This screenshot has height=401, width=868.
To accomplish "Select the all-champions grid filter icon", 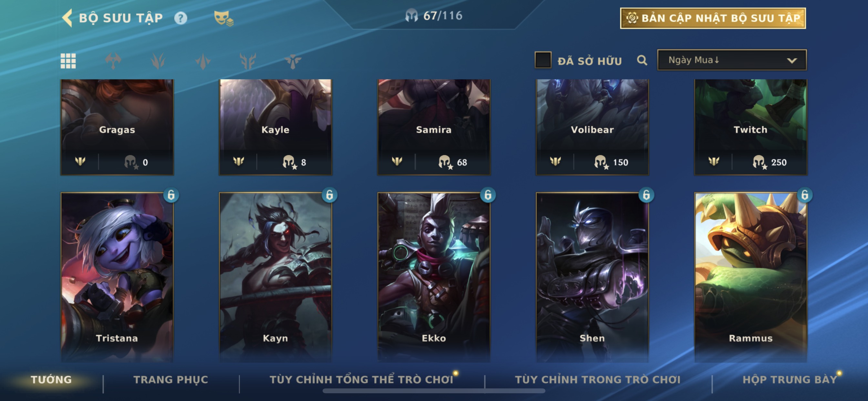I will [x=68, y=61].
